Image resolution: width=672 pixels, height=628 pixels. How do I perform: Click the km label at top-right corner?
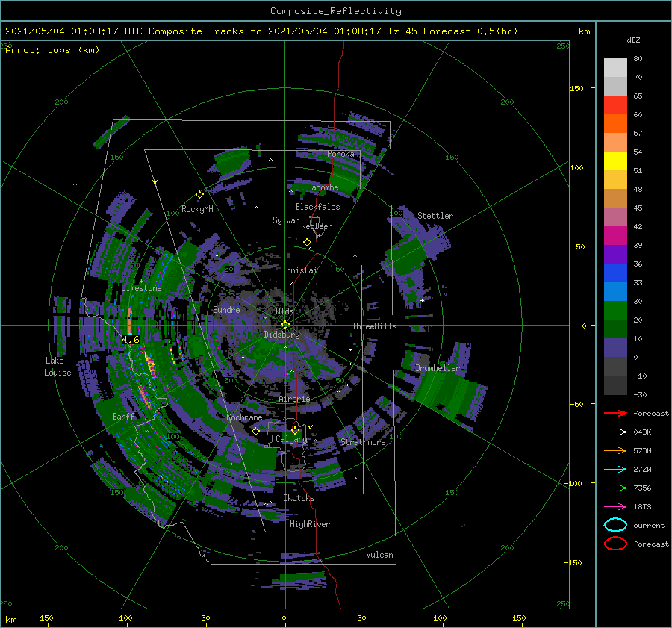[x=584, y=31]
